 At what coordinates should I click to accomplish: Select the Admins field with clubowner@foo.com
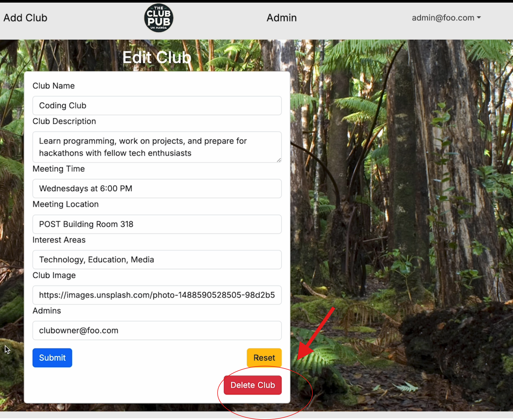click(x=157, y=331)
